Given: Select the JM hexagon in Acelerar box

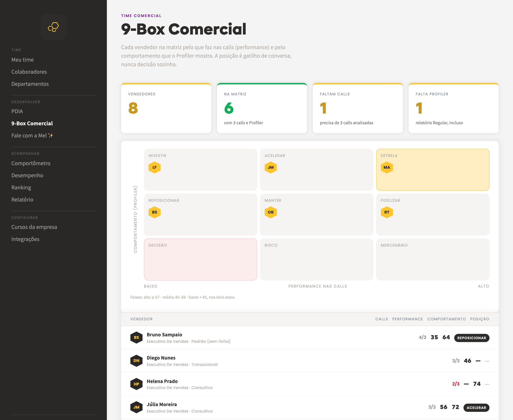Looking at the screenshot, I should coord(271,167).
